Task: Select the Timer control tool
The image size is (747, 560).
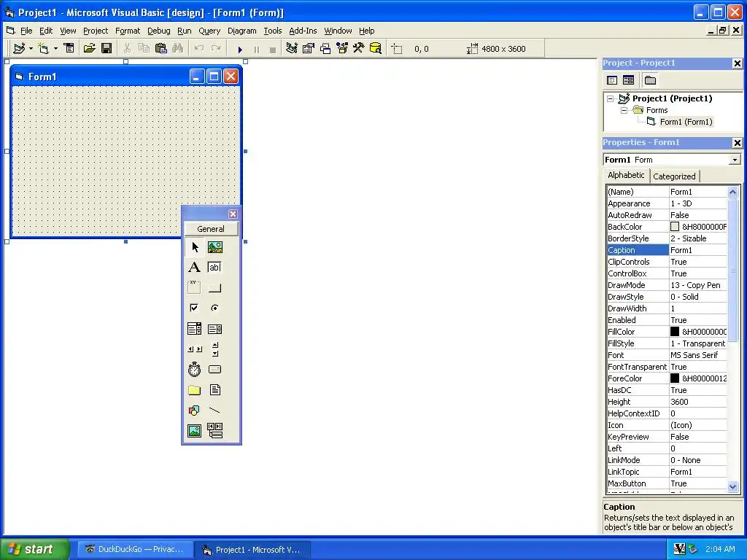Action: pos(194,370)
